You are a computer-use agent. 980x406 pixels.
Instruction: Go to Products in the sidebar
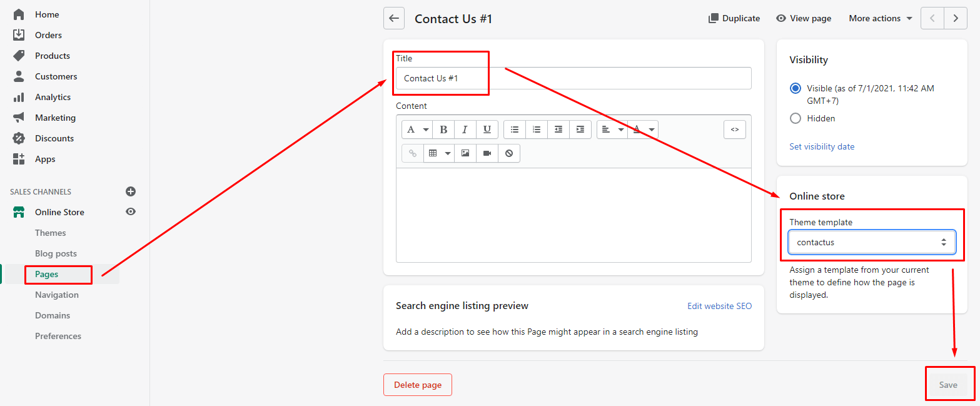click(53, 56)
